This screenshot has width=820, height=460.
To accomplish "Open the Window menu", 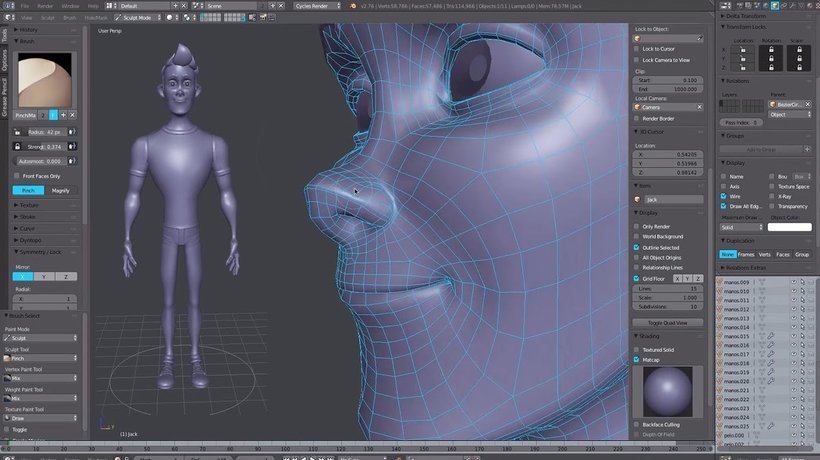I will pos(70,6).
